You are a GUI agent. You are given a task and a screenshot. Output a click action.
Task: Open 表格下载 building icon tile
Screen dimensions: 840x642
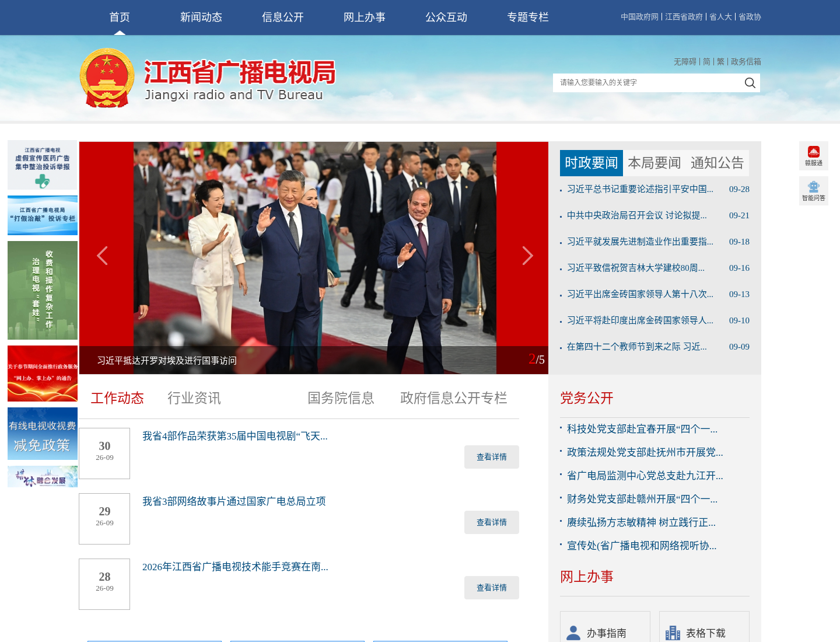tap(704, 627)
